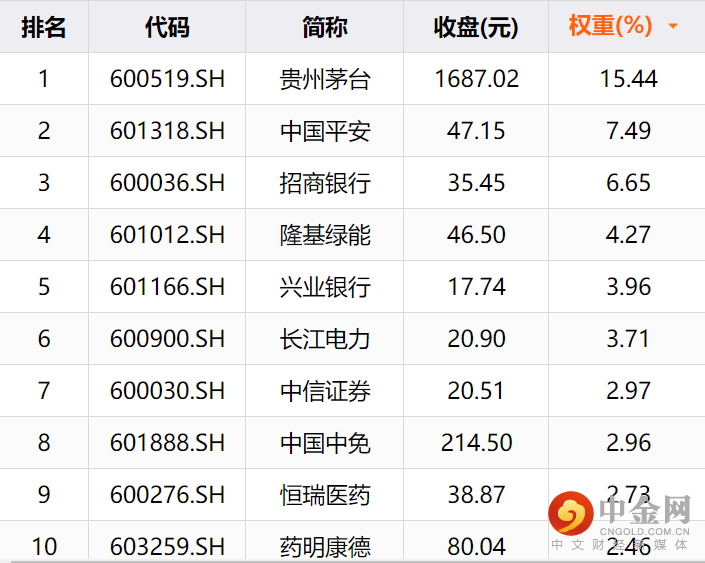Select weight value 15.44
Image resolution: width=705 pixels, height=563 pixels.
[629, 79]
